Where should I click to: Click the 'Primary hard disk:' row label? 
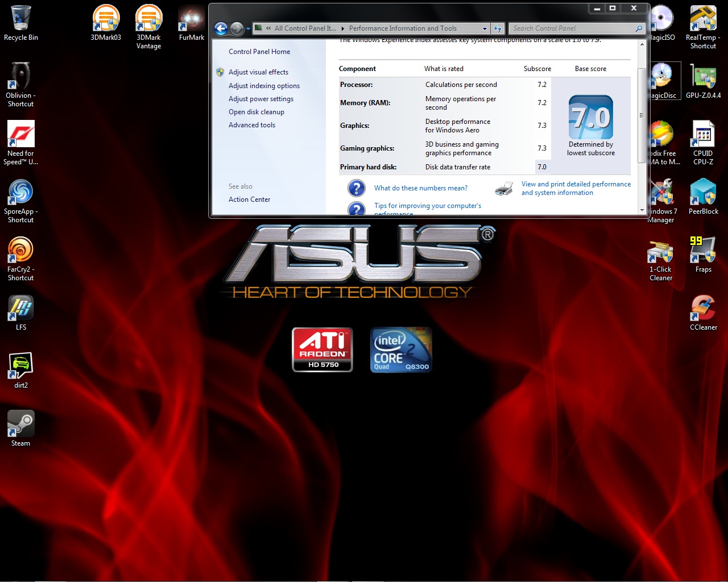point(369,167)
